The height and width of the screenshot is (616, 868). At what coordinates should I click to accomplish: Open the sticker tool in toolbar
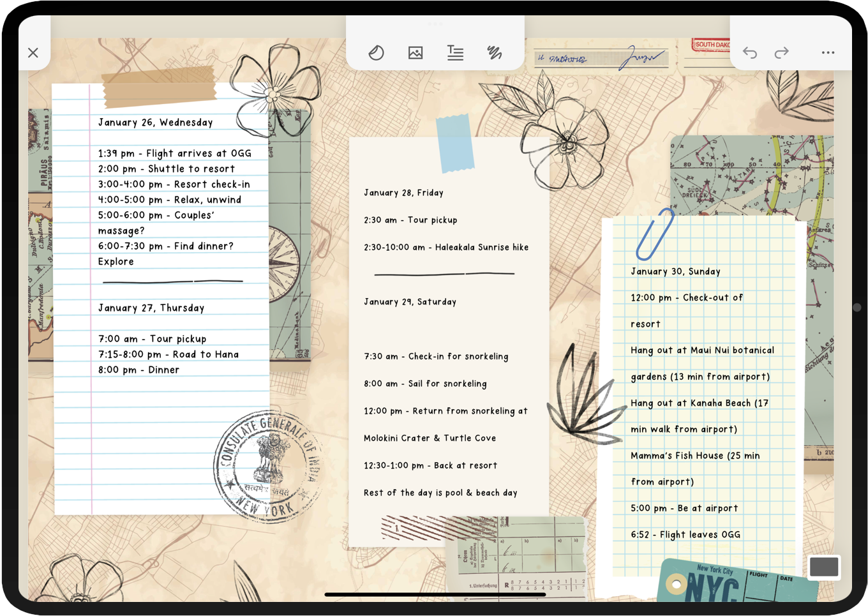pyautogui.click(x=377, y=52)
